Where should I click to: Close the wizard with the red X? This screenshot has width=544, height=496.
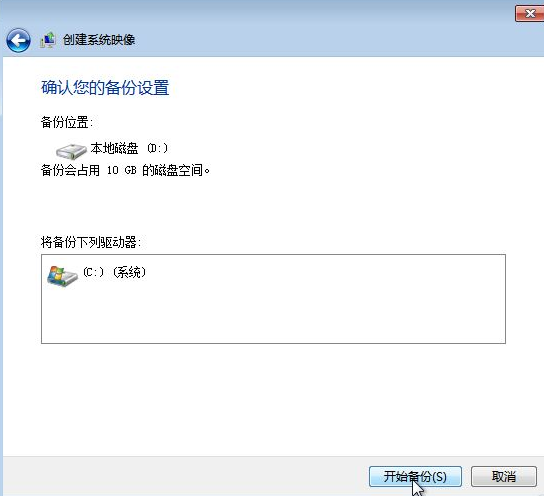click(x=529, y=14)
